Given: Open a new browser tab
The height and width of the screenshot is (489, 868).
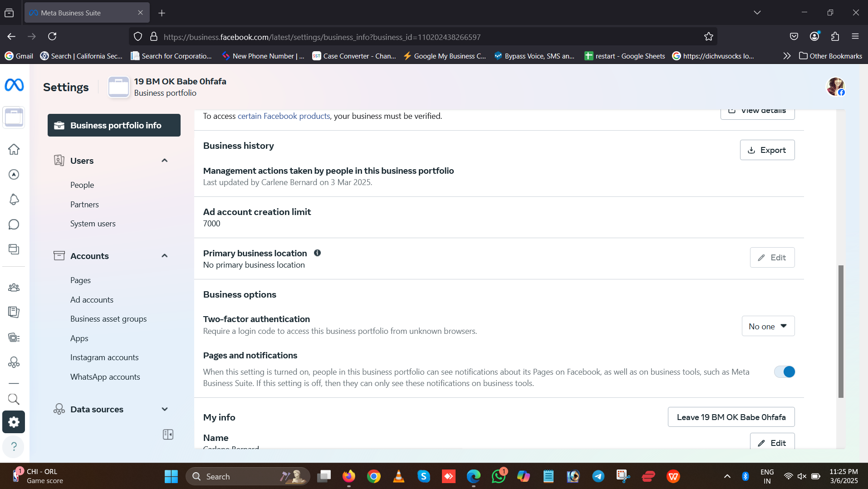Looking at the screenshot, I should (162, 13).
